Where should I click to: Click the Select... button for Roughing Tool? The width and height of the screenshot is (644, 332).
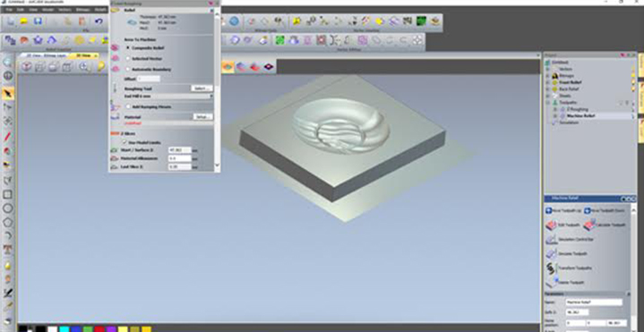click(x=202, y=89)
